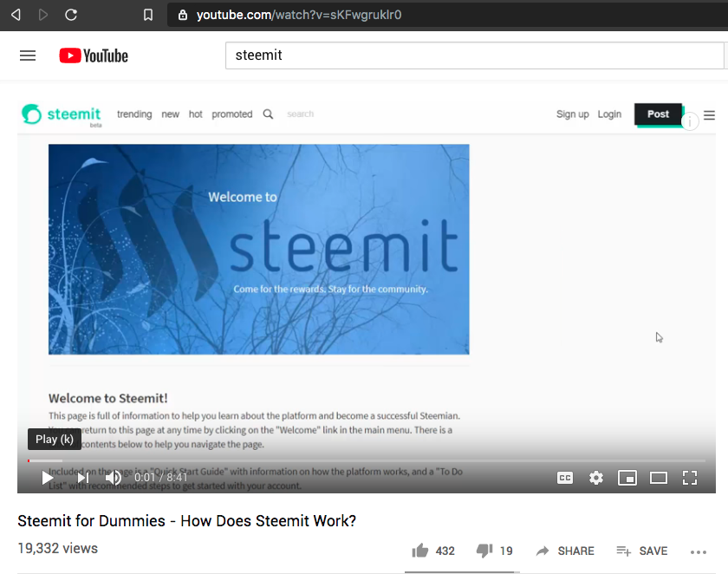Skip to the next video
728x574 pixels.
82,478
